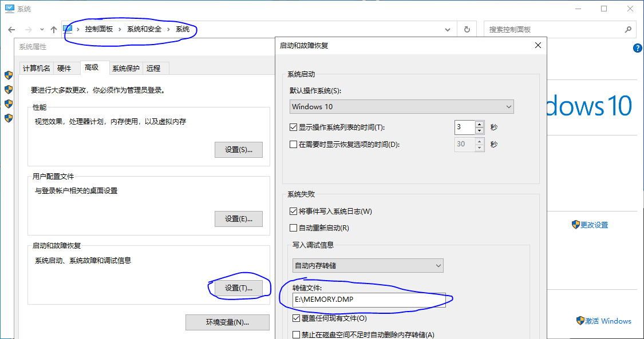Click the bottommost shield icon in left sidebar
This screenshot has width=644, height=339.
tap(9, 118)
